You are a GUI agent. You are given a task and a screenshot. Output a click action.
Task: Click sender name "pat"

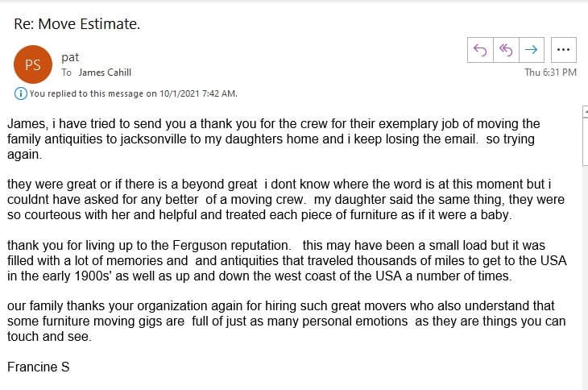pos(69,57)
